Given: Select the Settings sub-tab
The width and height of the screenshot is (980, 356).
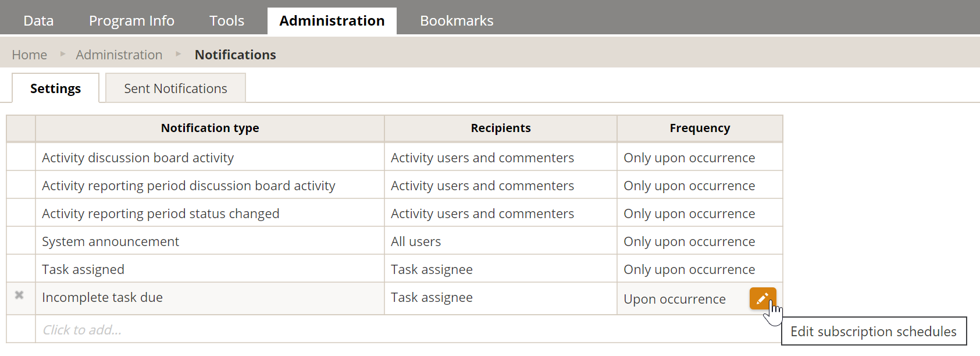Looking at the screenshot, I should pos(55,88).
